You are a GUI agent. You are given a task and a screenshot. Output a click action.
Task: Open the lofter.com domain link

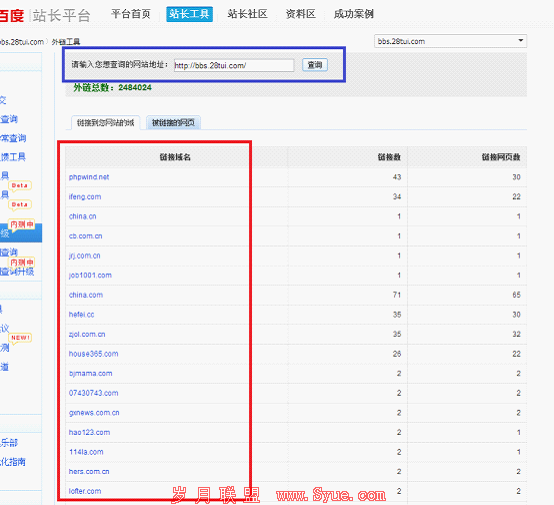[x=85, y=491]
